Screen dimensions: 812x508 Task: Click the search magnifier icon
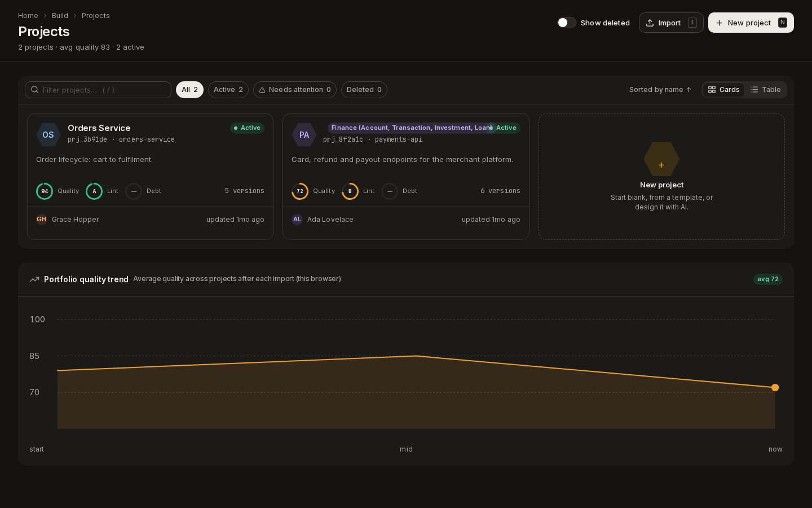[x=35, y=90]
